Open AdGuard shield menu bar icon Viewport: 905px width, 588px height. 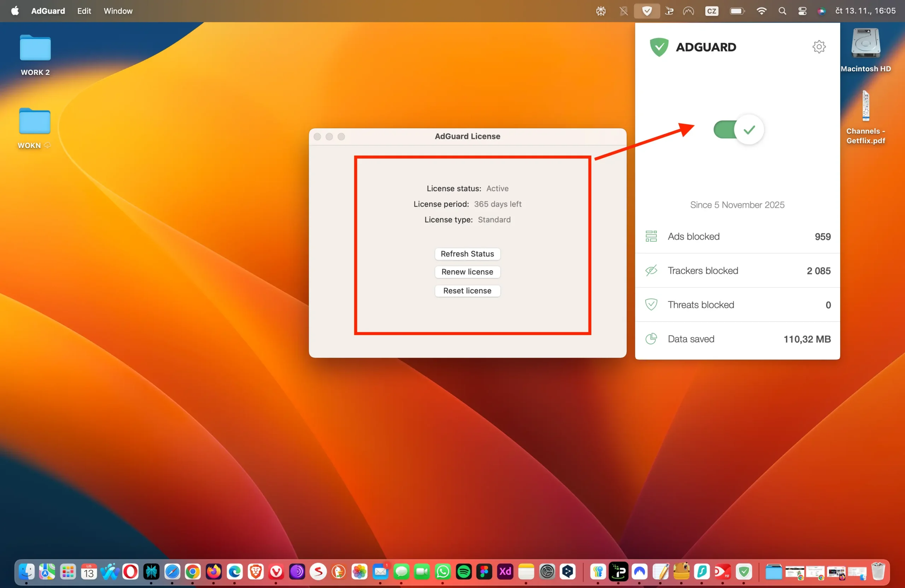(647, 11)
